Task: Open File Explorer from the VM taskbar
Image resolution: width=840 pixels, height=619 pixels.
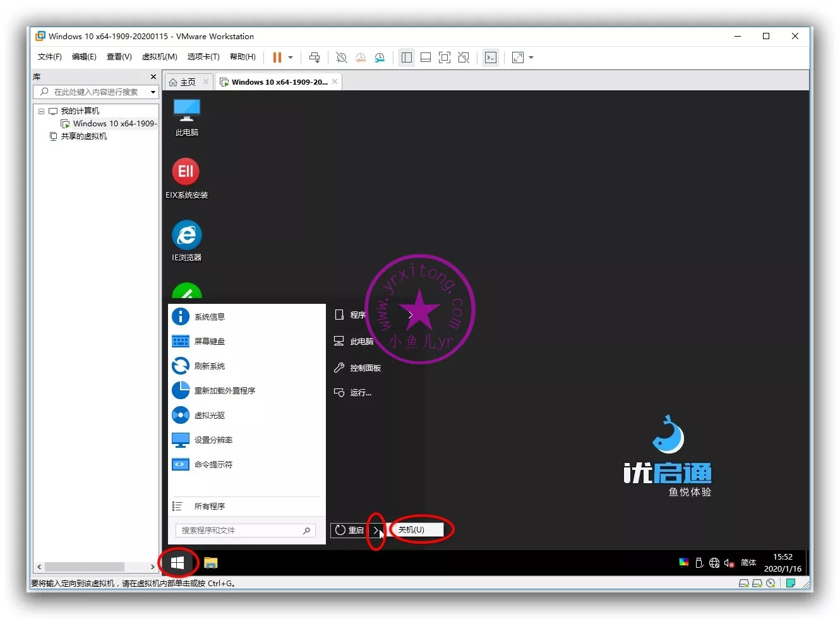Action: pyautogui.click(x=211, y=562)
